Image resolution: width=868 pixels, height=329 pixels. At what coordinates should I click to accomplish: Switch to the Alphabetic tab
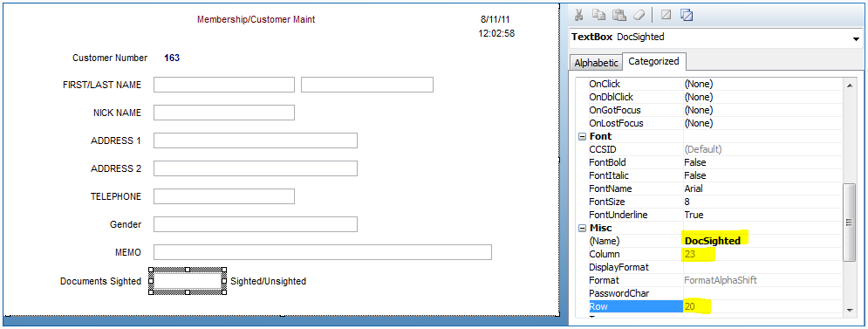pos(596,63)
